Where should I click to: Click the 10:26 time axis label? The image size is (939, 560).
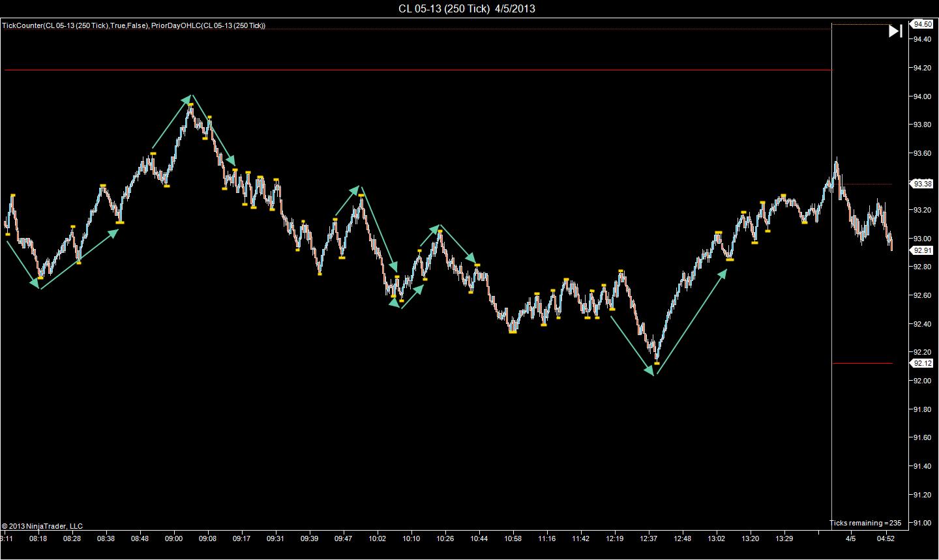(445, 539)
